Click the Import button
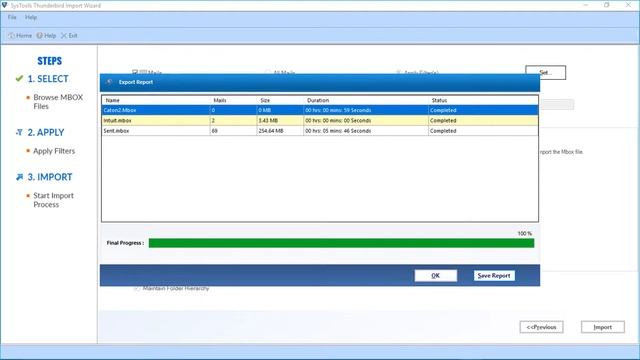 coord(602,327)
